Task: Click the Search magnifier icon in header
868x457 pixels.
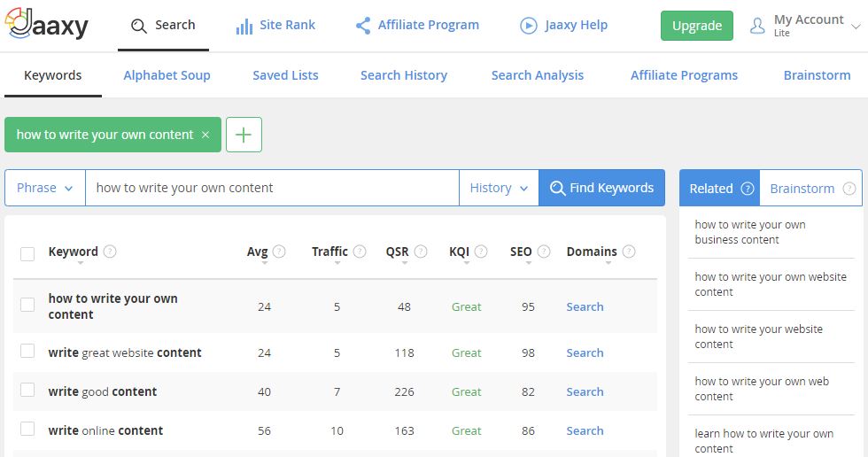Action: click(138, 26)
